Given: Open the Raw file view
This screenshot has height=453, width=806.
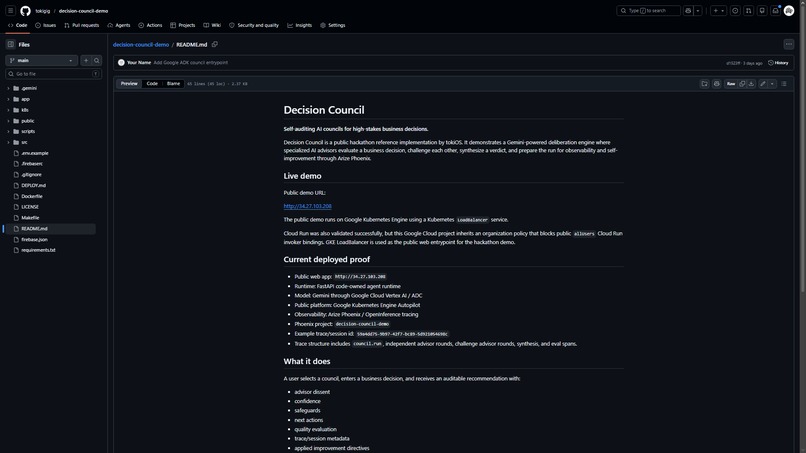Looking at the screenshot, I should (x=730, y=84).
